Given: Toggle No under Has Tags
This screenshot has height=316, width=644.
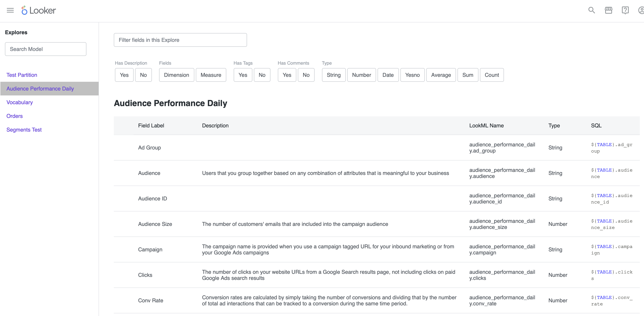Looking at the screenshot, I should pos(262,75).
